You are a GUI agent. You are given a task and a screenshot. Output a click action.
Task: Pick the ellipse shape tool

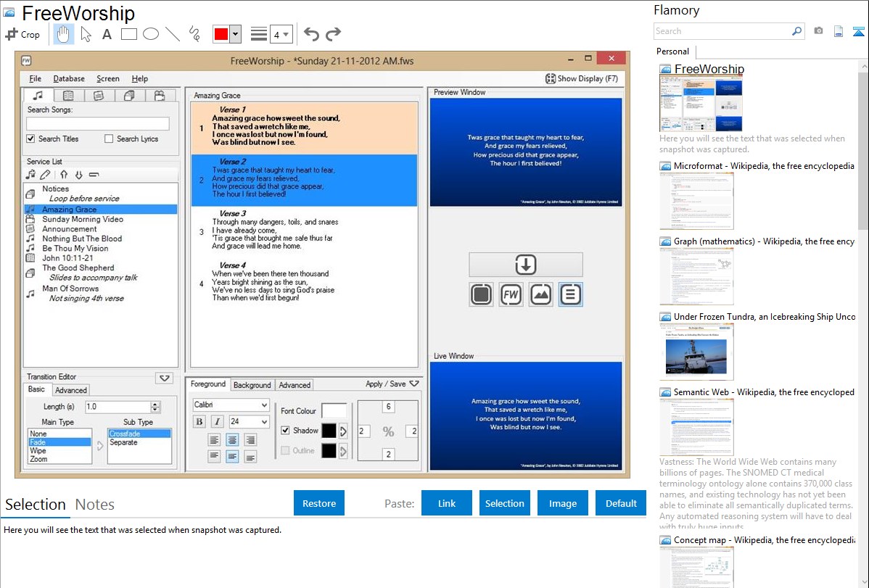[x=151, y=34]
